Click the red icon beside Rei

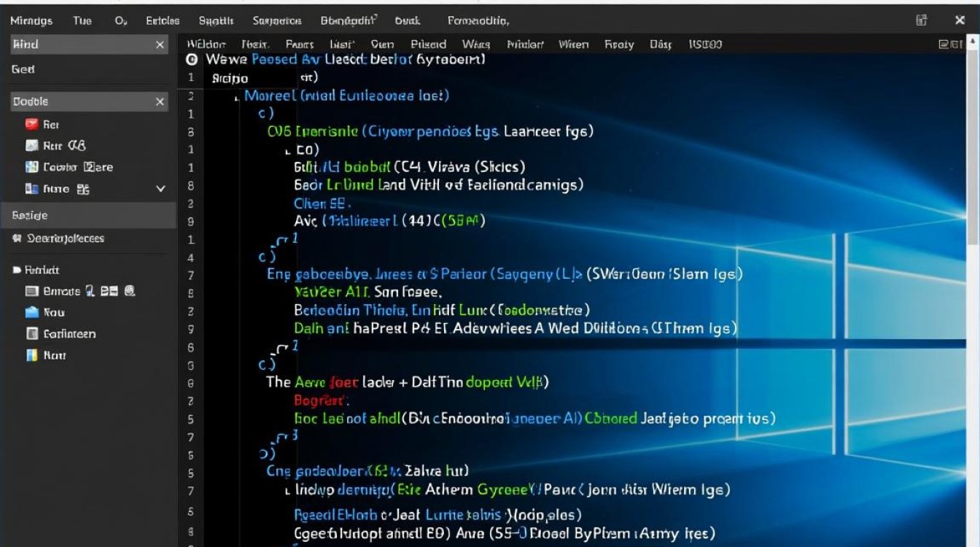coord(31,124)
